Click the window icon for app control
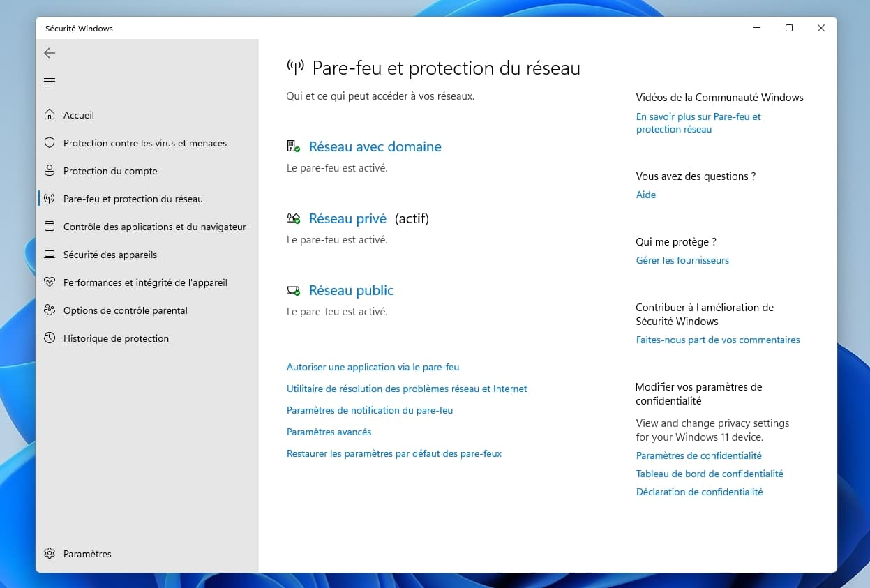870x588 pixels. coord(50,227)
